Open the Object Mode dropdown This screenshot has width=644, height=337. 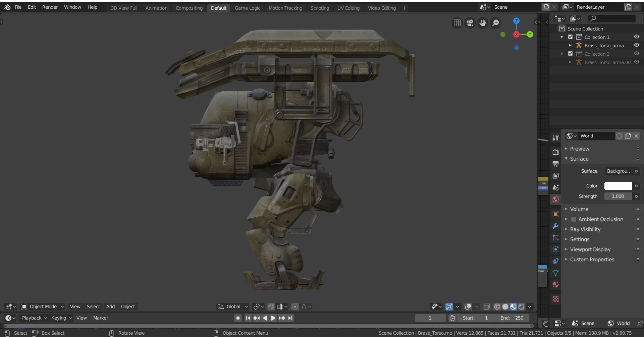(x=42, y=306)
